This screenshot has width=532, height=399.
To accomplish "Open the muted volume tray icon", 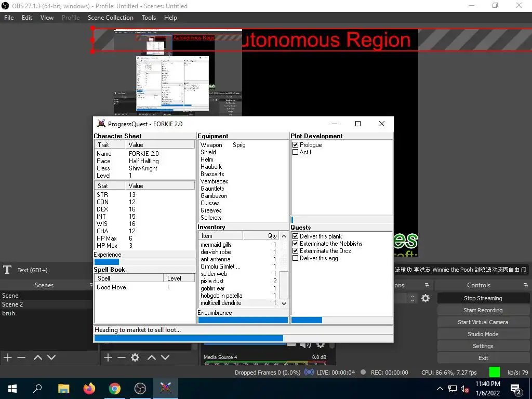I will click(x=465, y=389).
